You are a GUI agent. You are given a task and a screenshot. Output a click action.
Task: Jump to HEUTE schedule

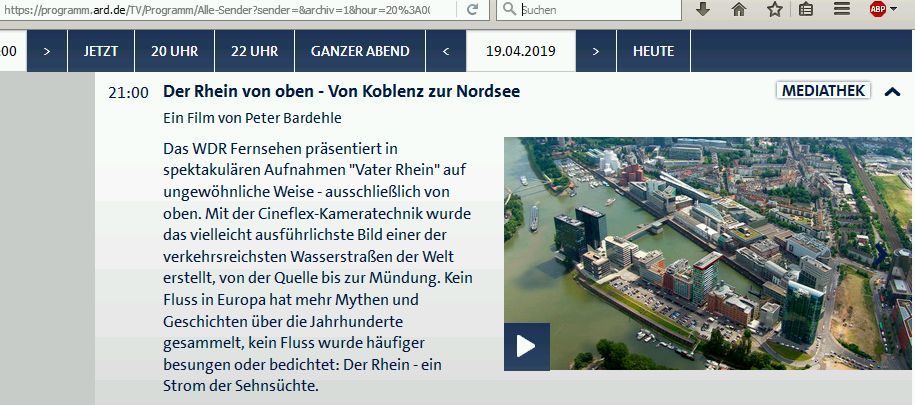point(653,51)
